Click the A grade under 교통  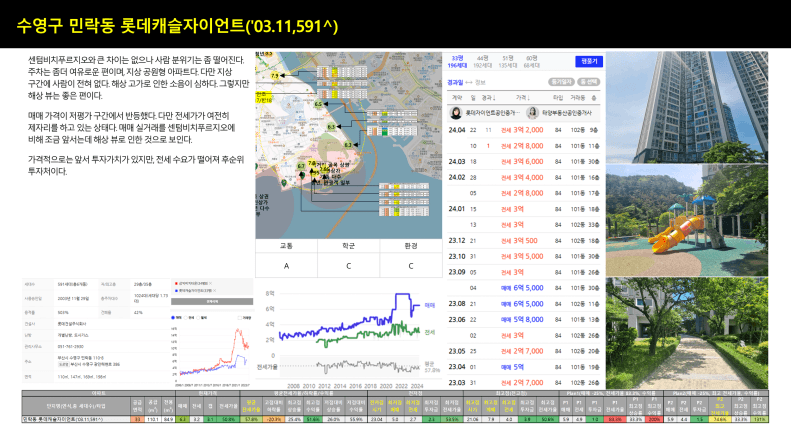coord(287,266)
